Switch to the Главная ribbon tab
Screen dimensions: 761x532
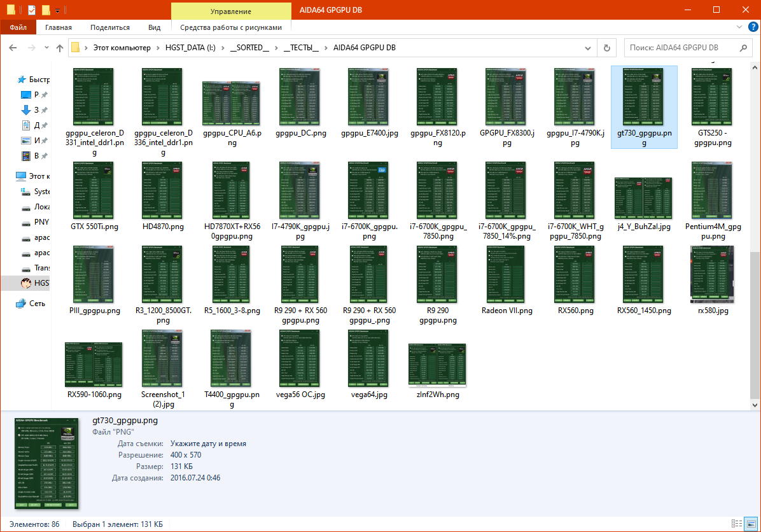pyautogui.click(x=59, y=27)
